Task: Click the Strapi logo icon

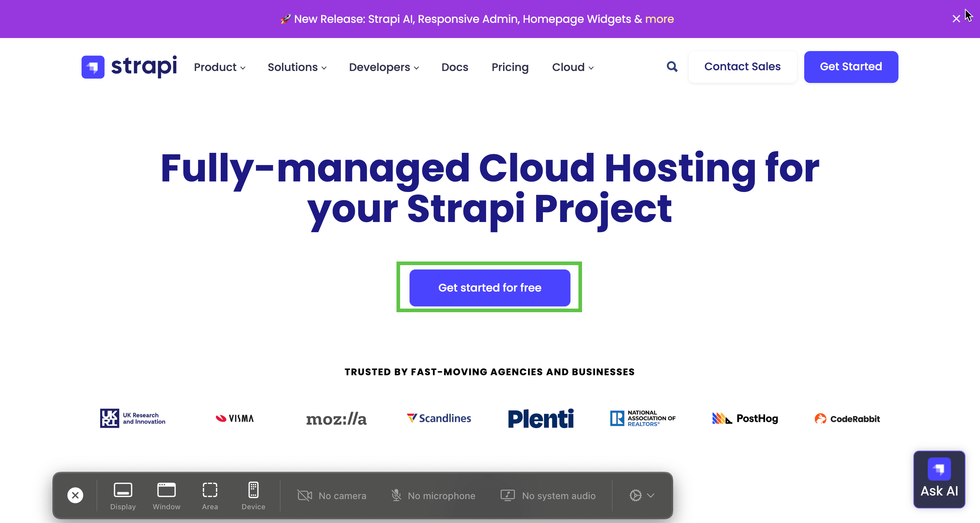Action: point(93,67)
